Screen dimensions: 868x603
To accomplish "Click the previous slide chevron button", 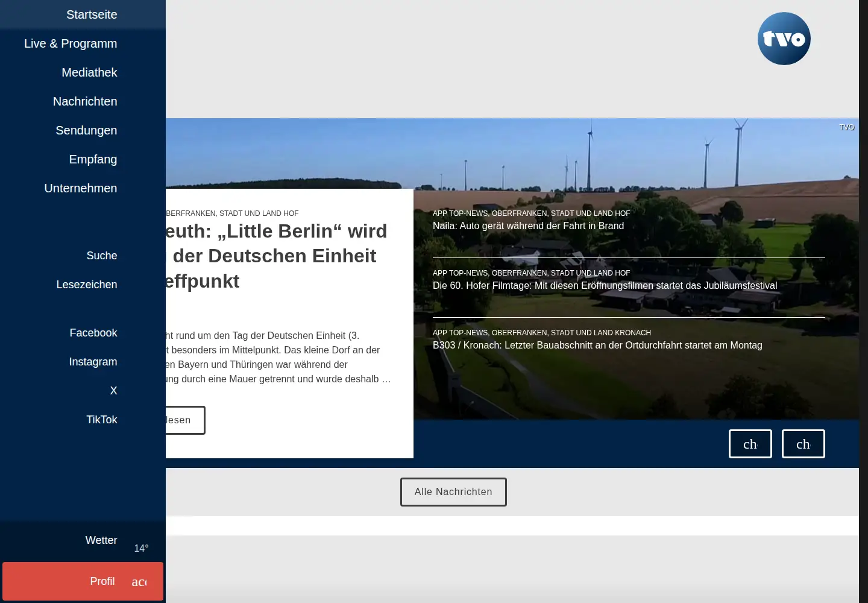I will (x=750, y=444).
